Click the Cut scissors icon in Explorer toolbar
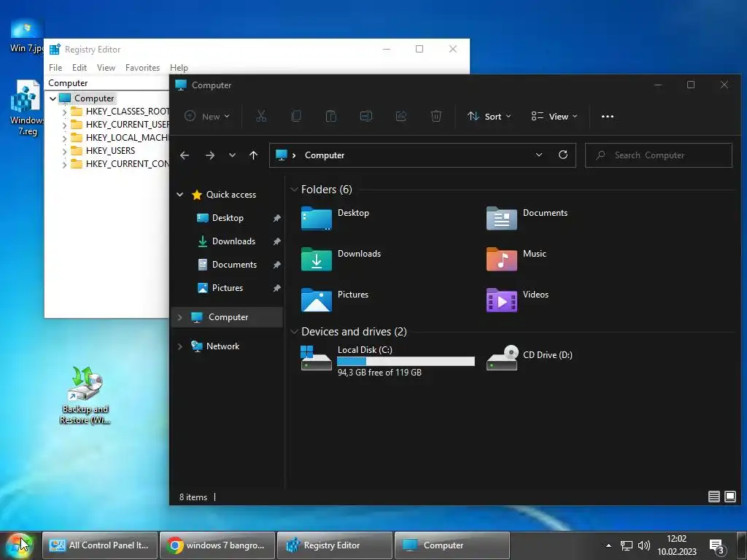Viewport: 747px width, 560px height. pos(261,116)
